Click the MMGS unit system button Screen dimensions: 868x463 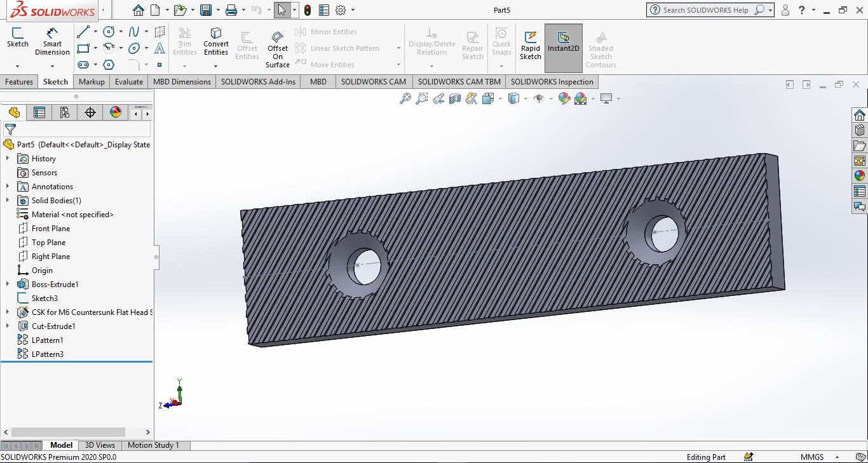(812, 457)
